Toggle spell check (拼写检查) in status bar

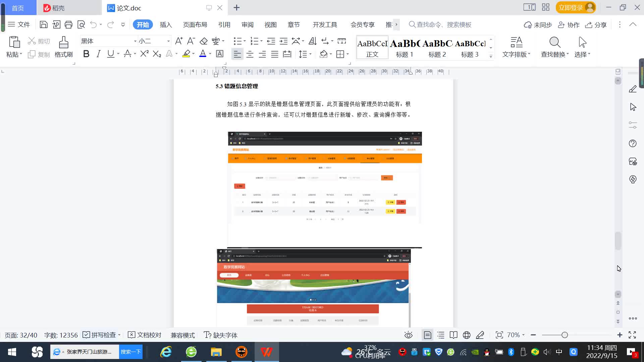[100, 335]
